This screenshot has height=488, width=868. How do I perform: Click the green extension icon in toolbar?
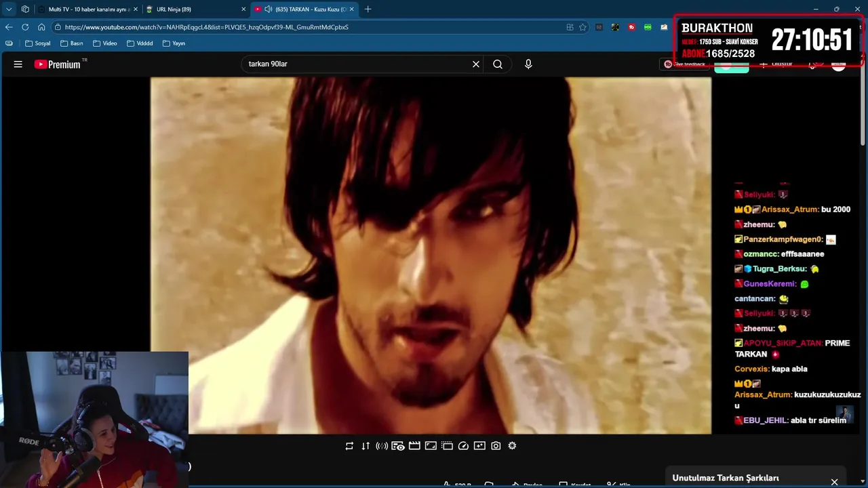pyautogui.click(x=648, y=27)
